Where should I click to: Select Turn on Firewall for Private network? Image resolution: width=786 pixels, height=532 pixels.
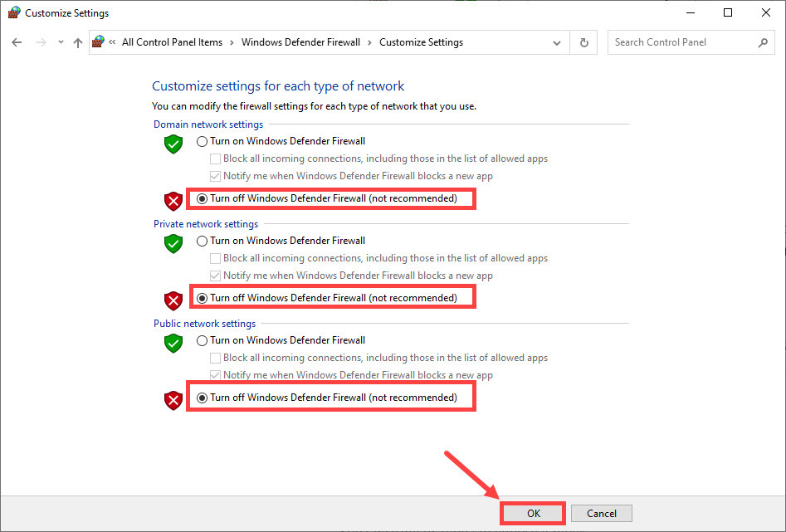[202, 242]
